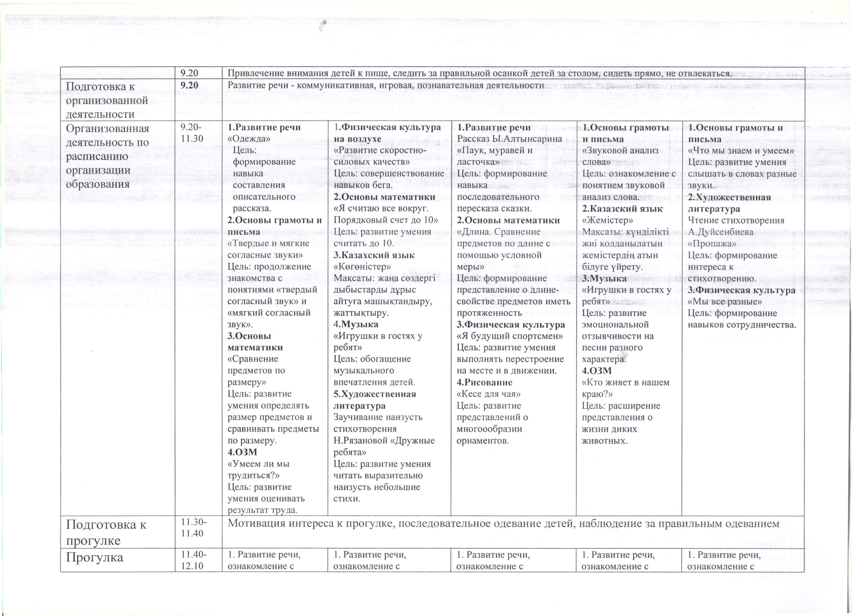The height and width of the screenshot is (616, 852).
Task: Click the topic «Пропажа»
Action: (712, 244)
